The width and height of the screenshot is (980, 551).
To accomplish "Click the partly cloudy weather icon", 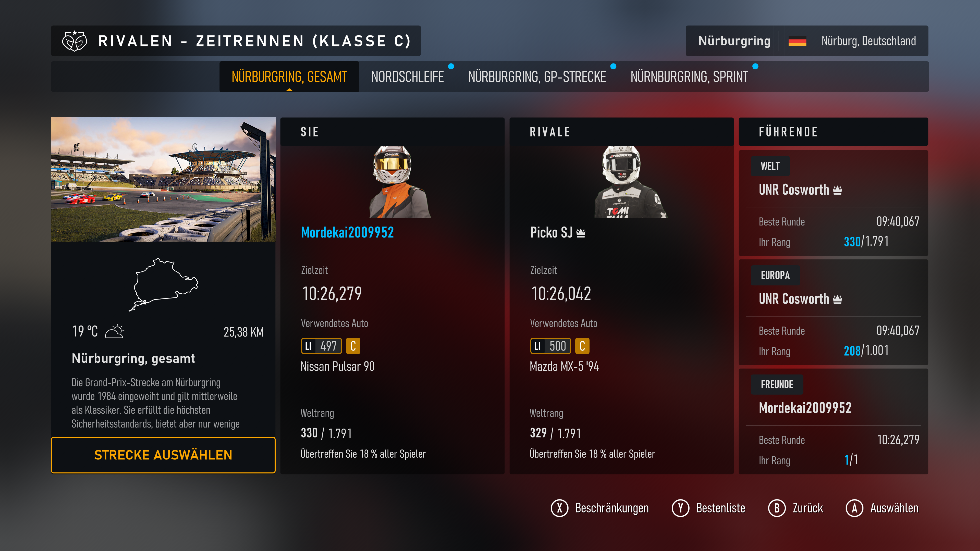I will tap(115, 331).
